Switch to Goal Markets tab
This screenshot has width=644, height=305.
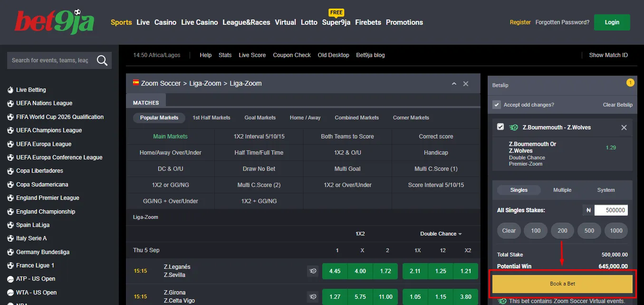(x=260, y=118)
